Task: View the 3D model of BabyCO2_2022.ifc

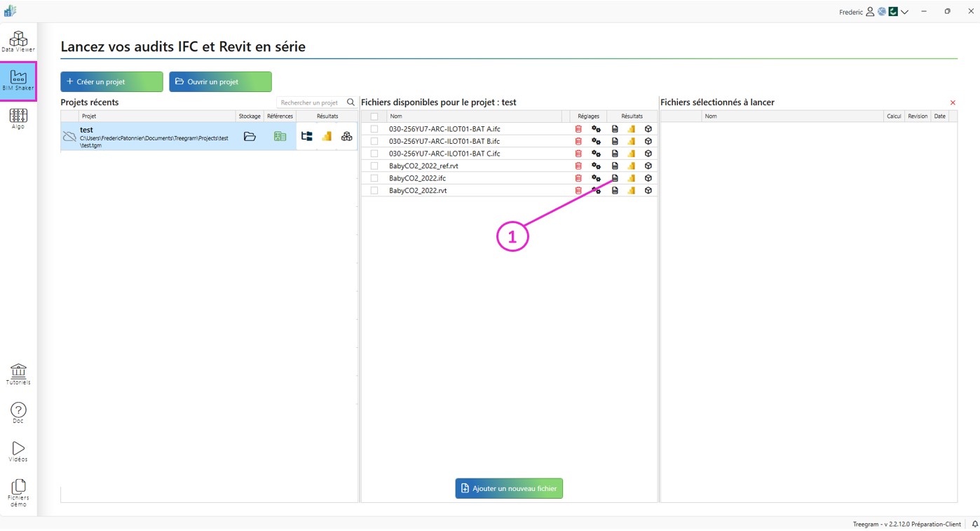Action: 648,177
